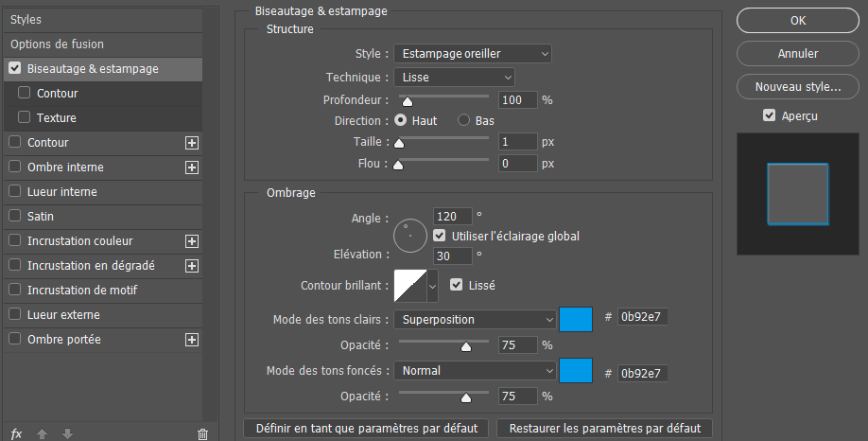
Task: Click plus icon beside Incrustation couleur
Action: [192, 241]
